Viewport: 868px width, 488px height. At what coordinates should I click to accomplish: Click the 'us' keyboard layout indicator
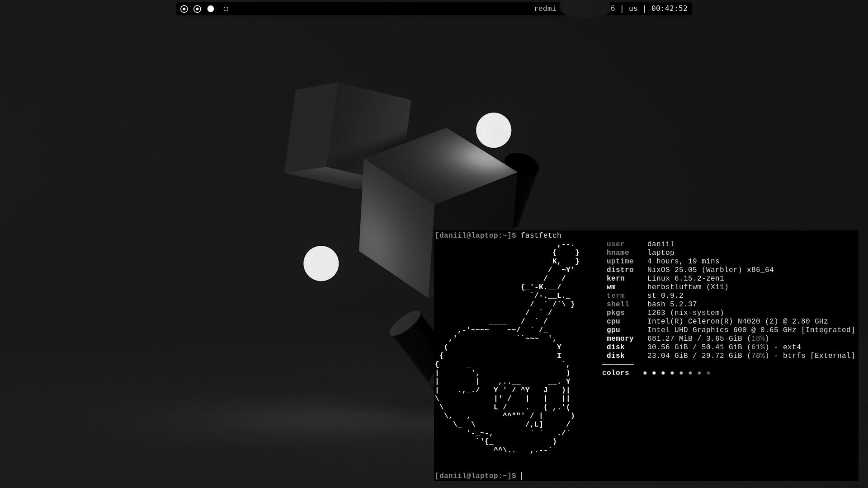(x=633, y=9)
